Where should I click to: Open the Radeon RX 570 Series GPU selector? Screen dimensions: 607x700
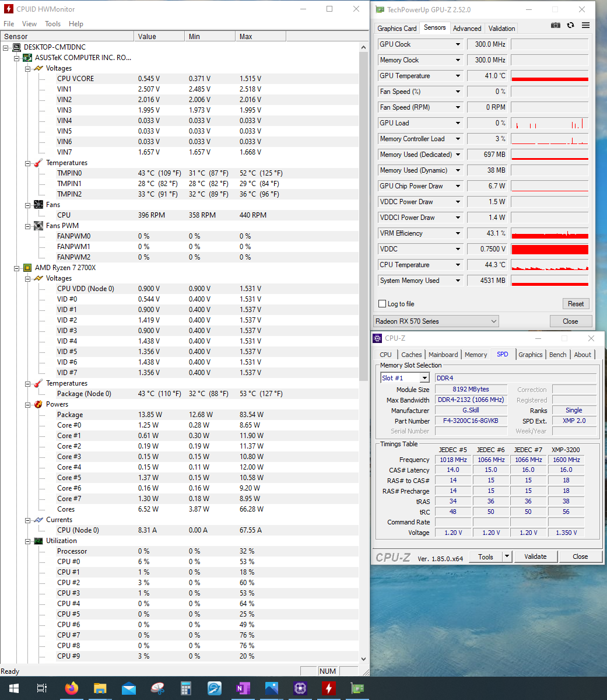[x=436, y=321]
